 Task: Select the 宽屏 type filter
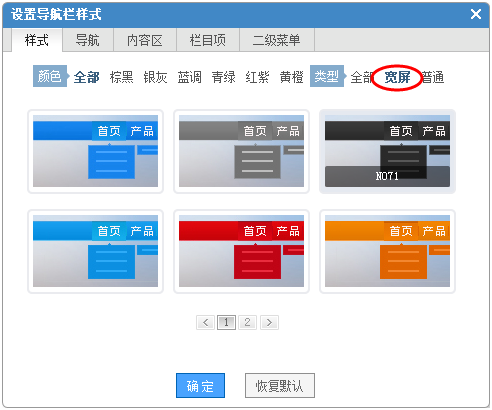[x=397, y=77]
